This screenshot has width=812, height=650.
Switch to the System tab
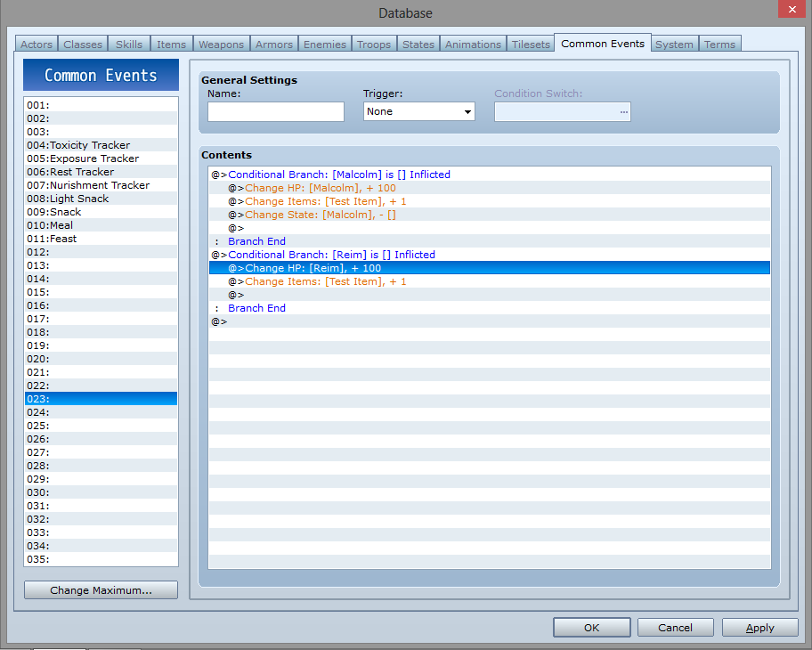click(674, 45)
